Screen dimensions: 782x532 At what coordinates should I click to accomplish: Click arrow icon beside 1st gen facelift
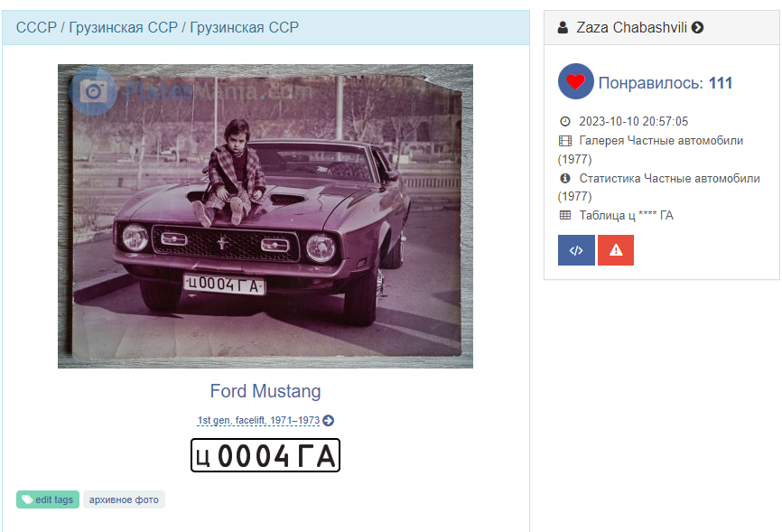tap(328, 420)
